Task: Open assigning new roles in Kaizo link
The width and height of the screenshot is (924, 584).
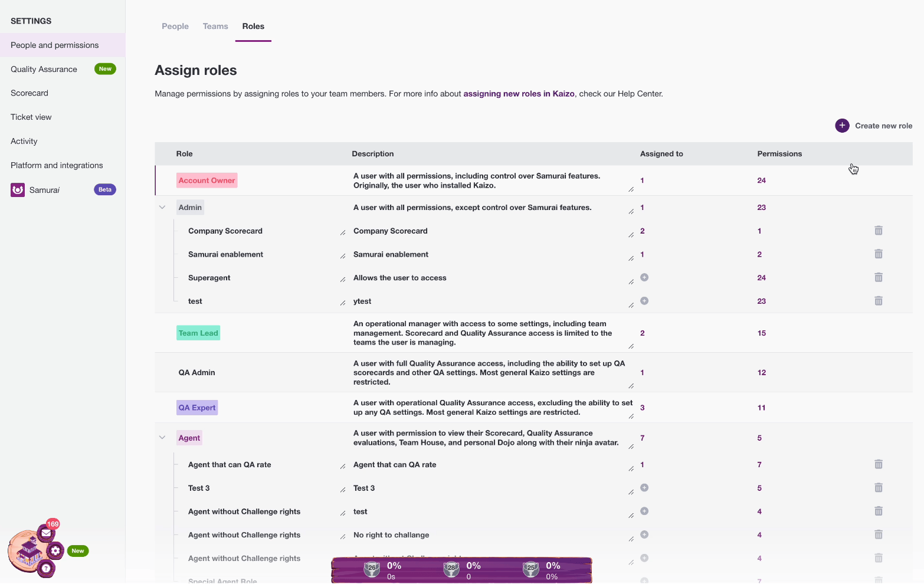Action: [x=519, y=94]
